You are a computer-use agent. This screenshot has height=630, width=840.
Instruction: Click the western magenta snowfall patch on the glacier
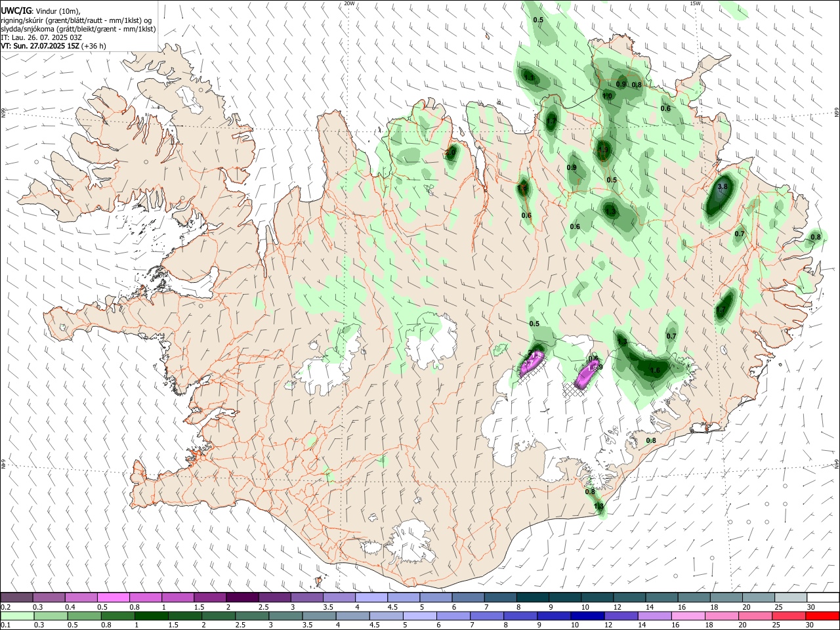[531, 363]
